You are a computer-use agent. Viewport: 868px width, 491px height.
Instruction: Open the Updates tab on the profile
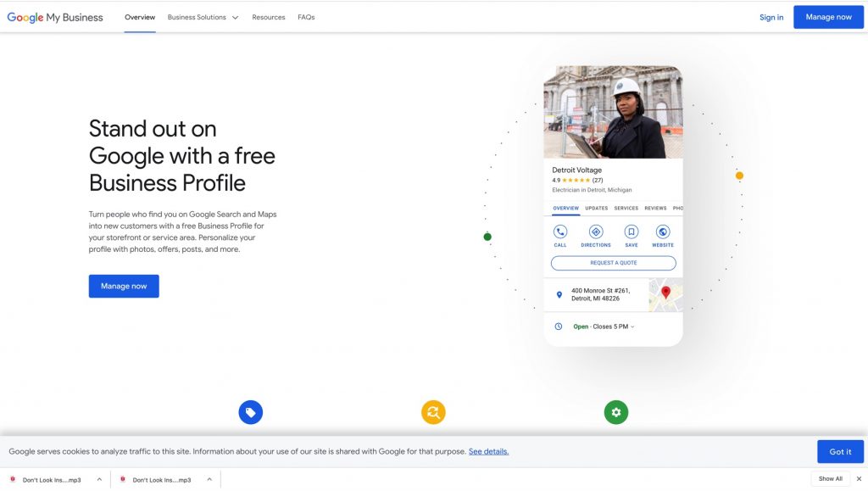pyautogui.click(x=596, y=208)
